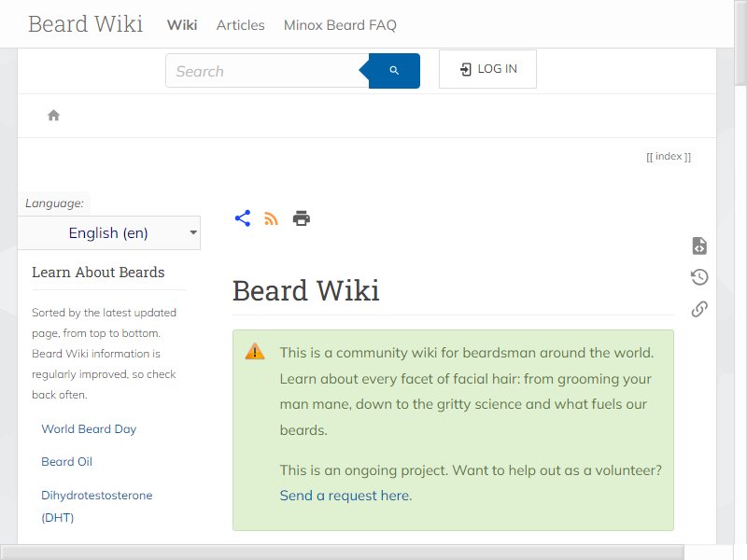Open the Dihydrotestosterone (DHT) link

coord(97,506)
